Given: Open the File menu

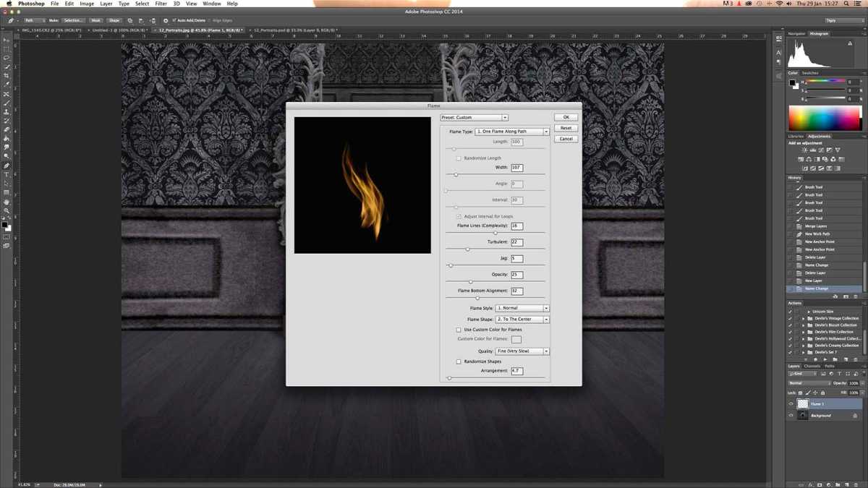Looking at the screenshot, I should pos(54,4).
